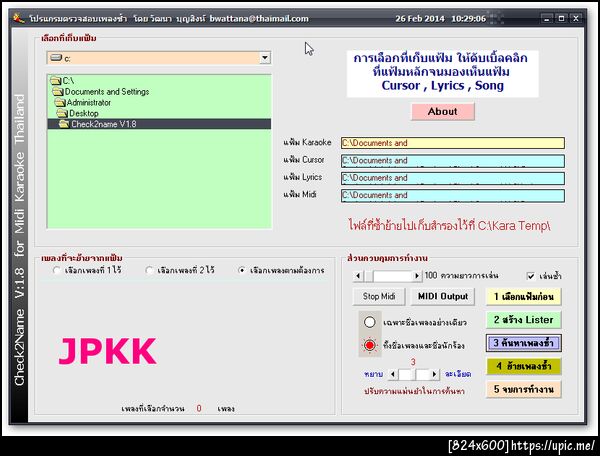The width and height of the screenshot is (600, 456).
Task: Close the Check2Name window
Action: pos(576,18)
